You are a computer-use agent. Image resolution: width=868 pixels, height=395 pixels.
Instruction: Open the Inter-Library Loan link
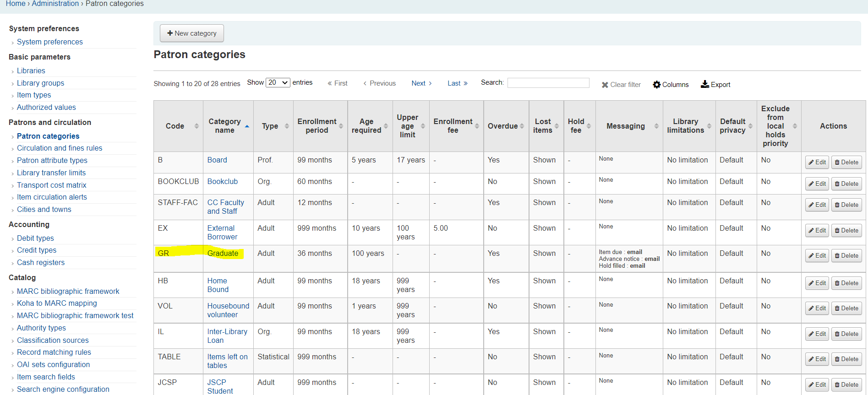coord(227,336)
